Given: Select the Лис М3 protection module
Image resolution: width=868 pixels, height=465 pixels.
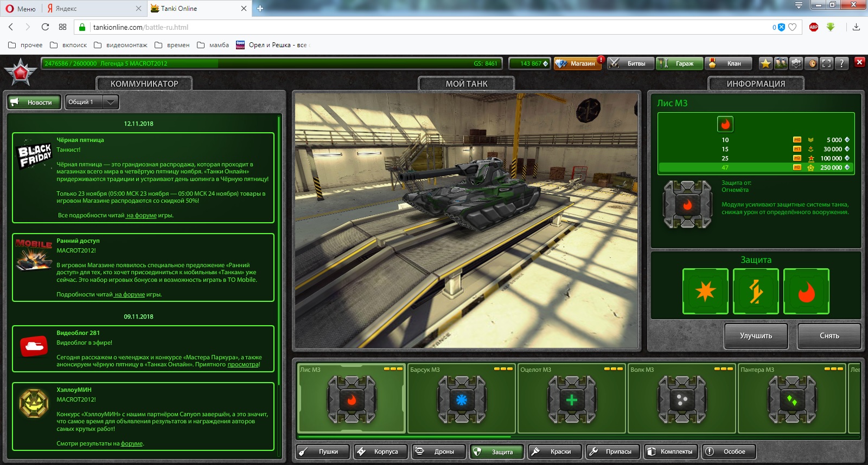Looking at the screenshot, I should coord(352,398).
